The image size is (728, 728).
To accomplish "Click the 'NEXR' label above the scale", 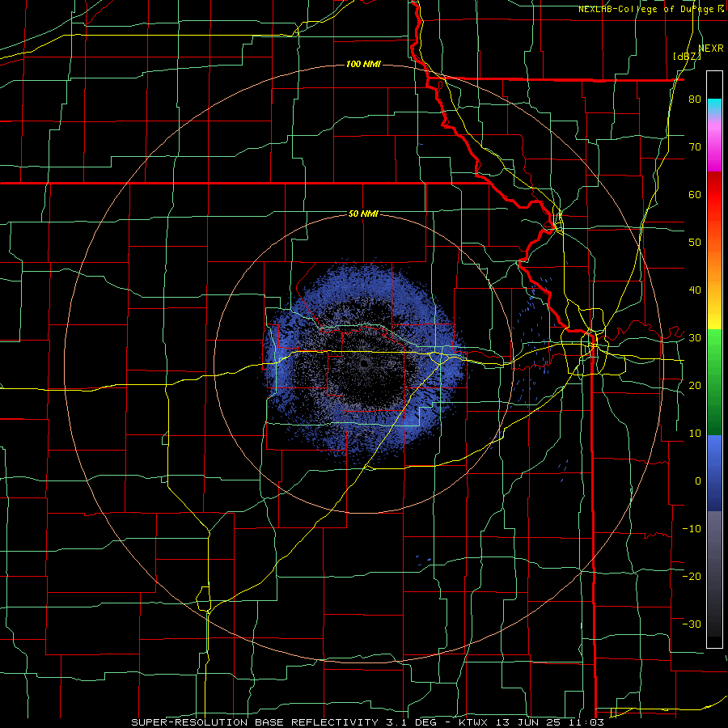I will [711, 49].
